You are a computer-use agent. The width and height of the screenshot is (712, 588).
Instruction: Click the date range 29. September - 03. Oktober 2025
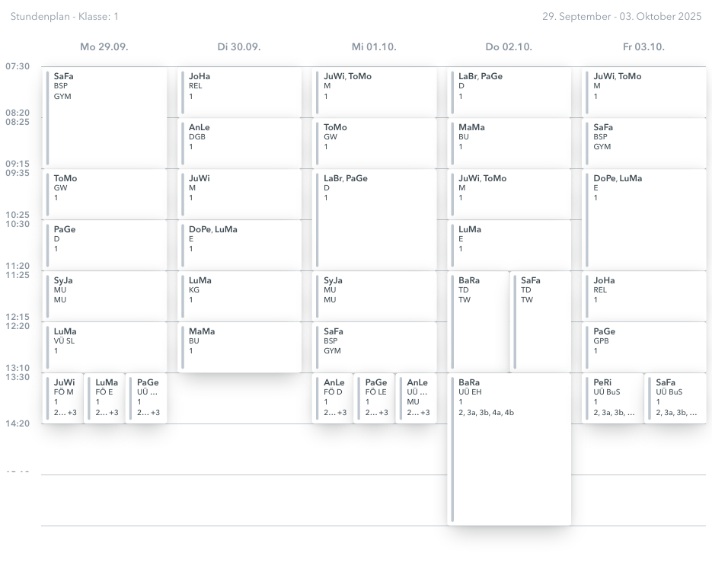[621, 16]
